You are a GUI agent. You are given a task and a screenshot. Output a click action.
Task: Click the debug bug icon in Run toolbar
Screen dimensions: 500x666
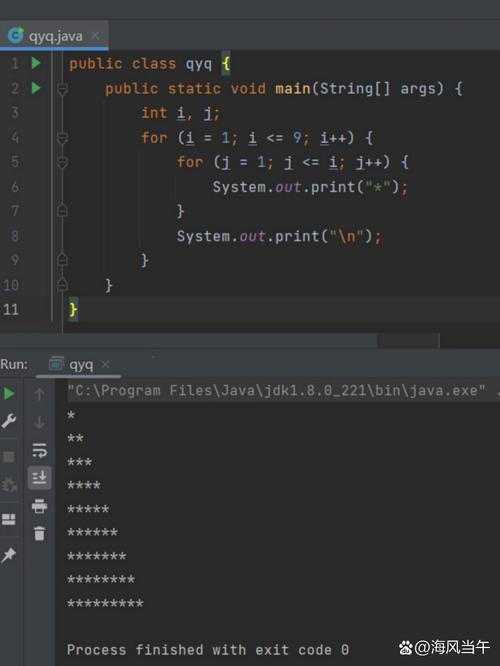(9, 485)
